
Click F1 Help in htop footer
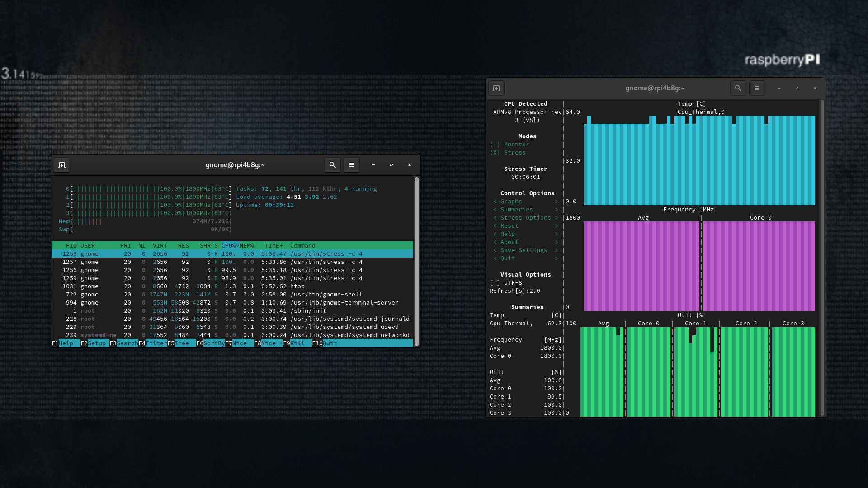[66, 343]
